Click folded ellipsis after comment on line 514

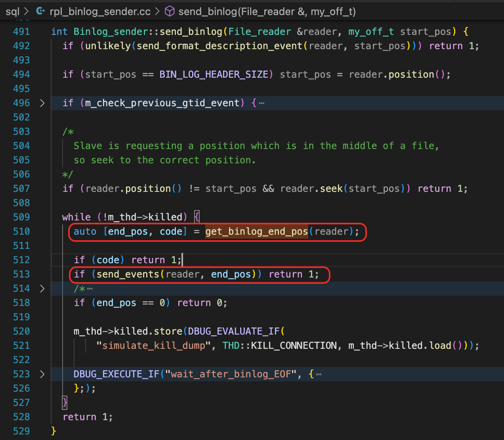[x=90, y=289]
